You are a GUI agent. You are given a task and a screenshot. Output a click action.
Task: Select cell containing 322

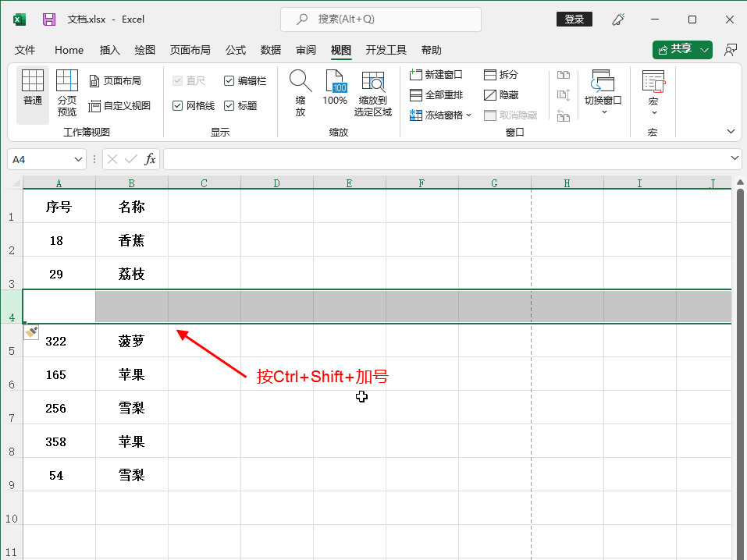(x=59, y=341)
